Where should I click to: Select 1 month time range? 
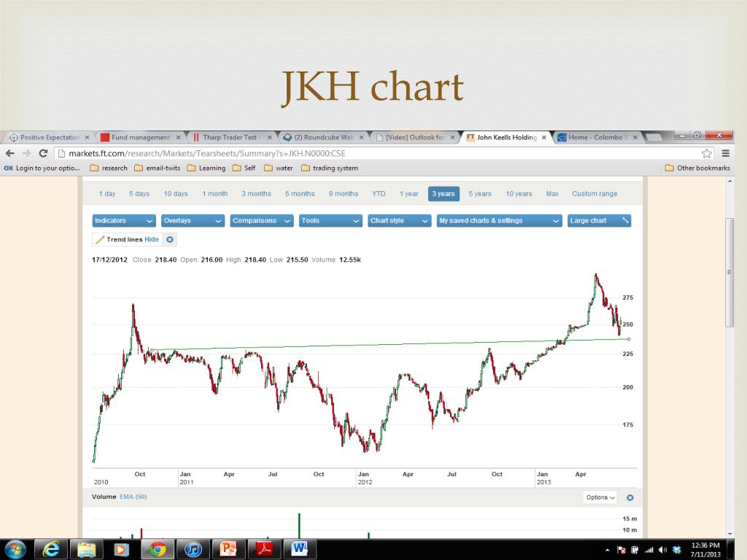tap(215, 194)
